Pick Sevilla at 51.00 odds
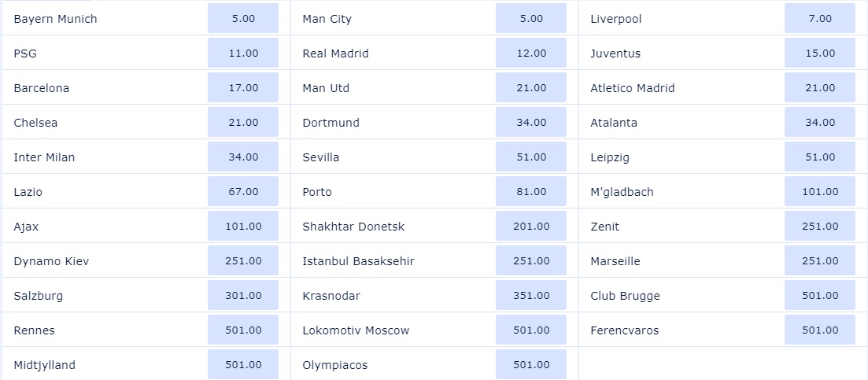Viewport: 868px width, 380px height. [x=531, y=157]
